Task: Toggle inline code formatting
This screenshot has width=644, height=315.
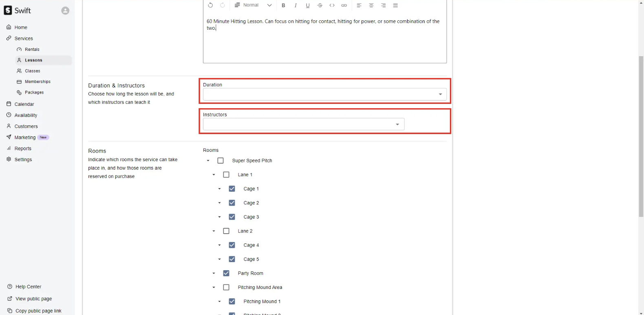Action: [x=332, y=5]
